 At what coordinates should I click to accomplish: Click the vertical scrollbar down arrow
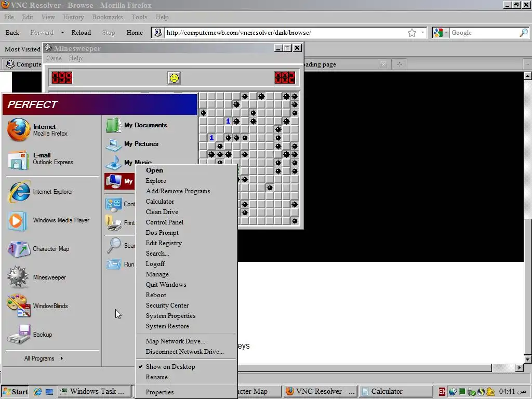528,359
